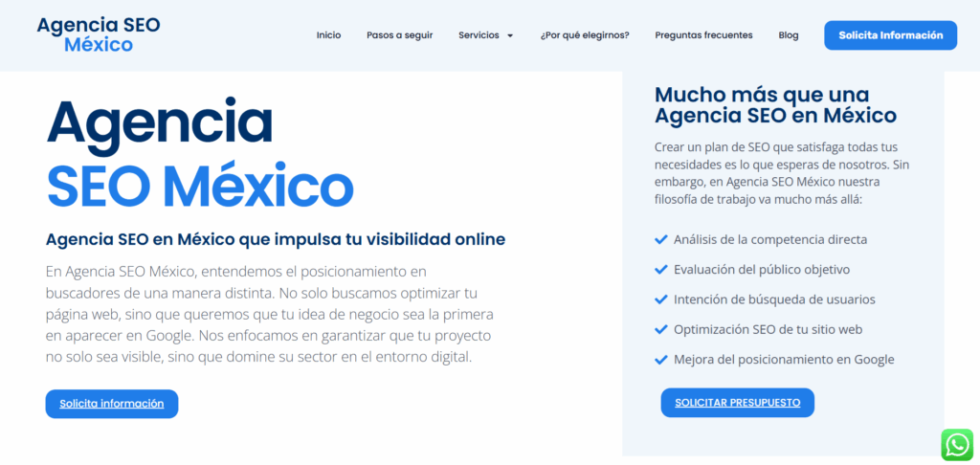
Task: Click the Agencia SEO México logo
Action: (x=99, y=34)
